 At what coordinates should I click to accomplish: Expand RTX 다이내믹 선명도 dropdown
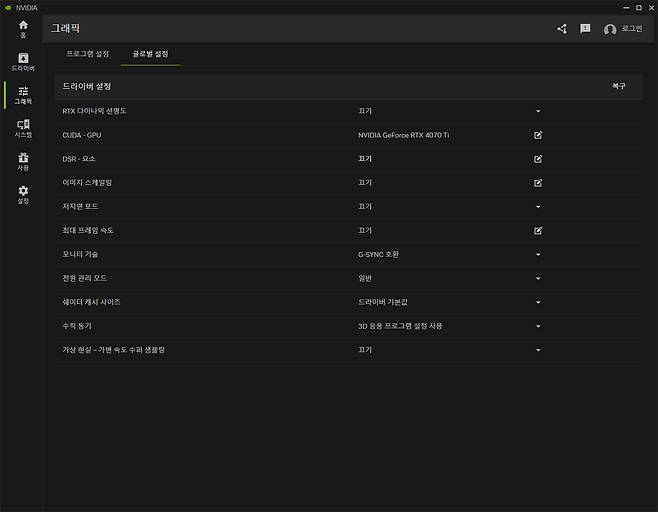click(x=538, y=111)
